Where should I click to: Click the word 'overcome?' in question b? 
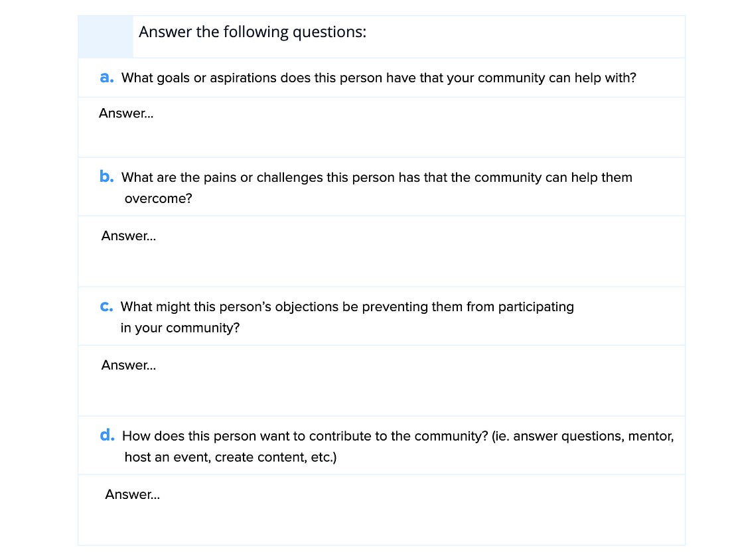159,199
